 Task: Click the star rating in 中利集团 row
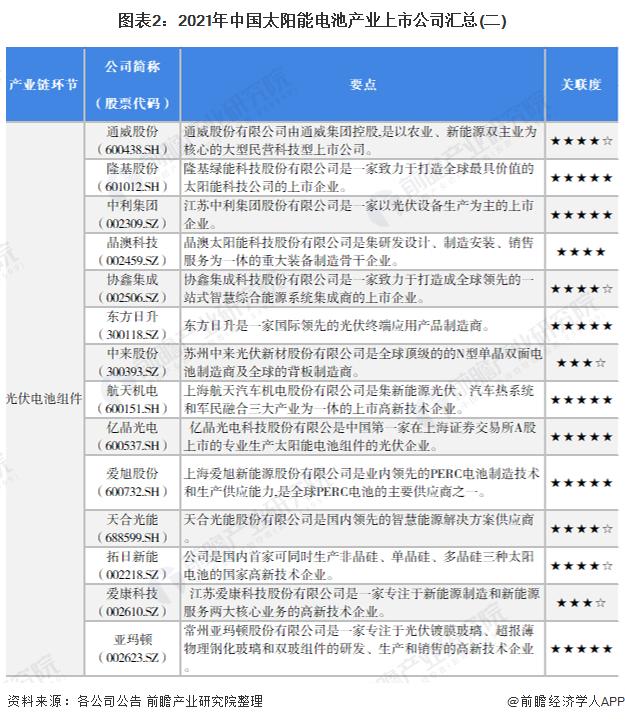[582, 215]
